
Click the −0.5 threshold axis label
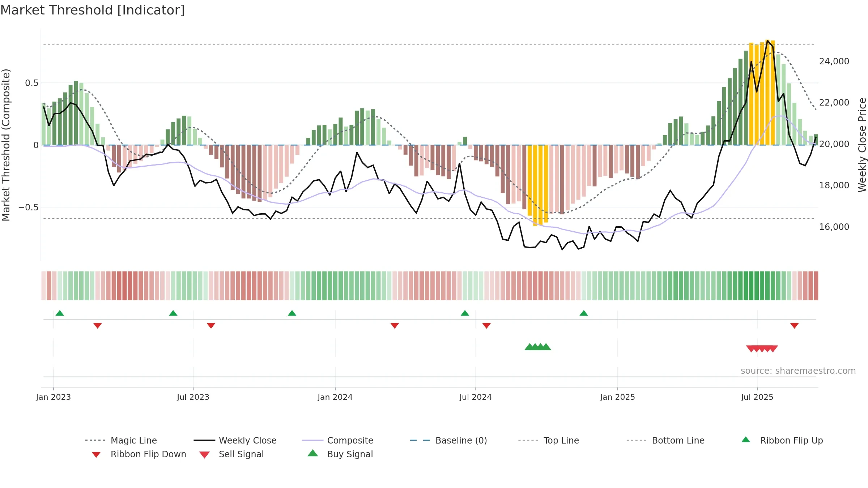coord(28,207)
